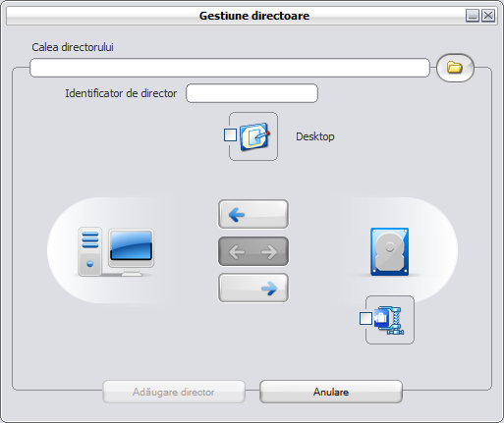This screenshot has height=423, width=504.
Task: Focus the Calea directorului path field
Action: coord(230,68)
